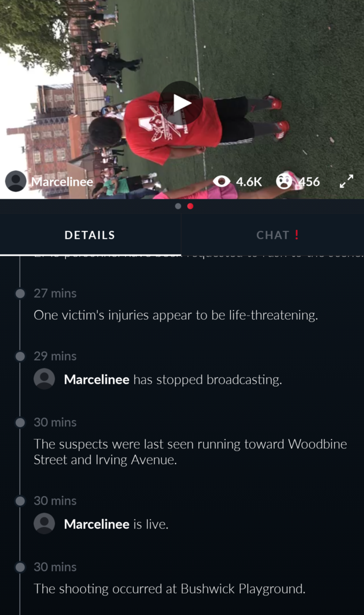
Task: Tap the 29 mins timeline dot
Action: point(20,356)
